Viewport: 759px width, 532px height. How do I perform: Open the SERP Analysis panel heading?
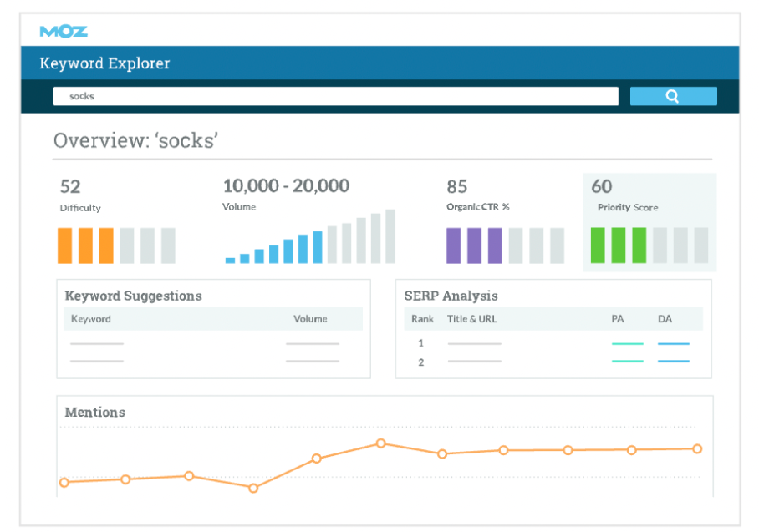[451, 296]
